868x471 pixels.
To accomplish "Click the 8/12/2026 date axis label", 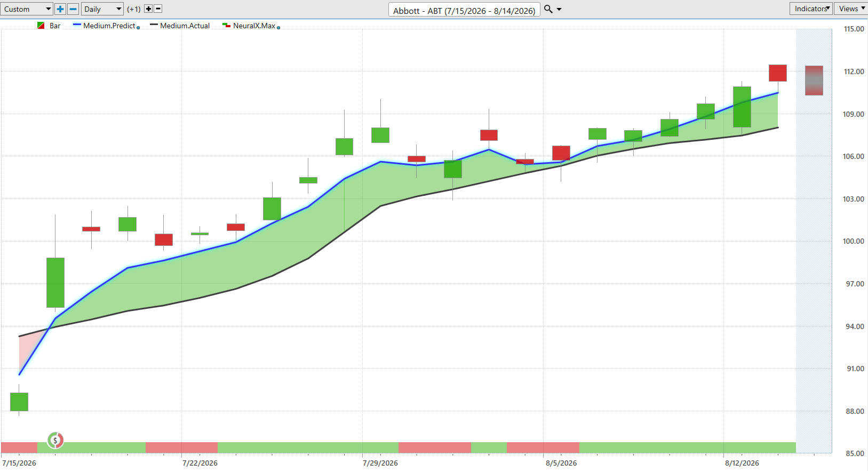I will click(742, 463).
